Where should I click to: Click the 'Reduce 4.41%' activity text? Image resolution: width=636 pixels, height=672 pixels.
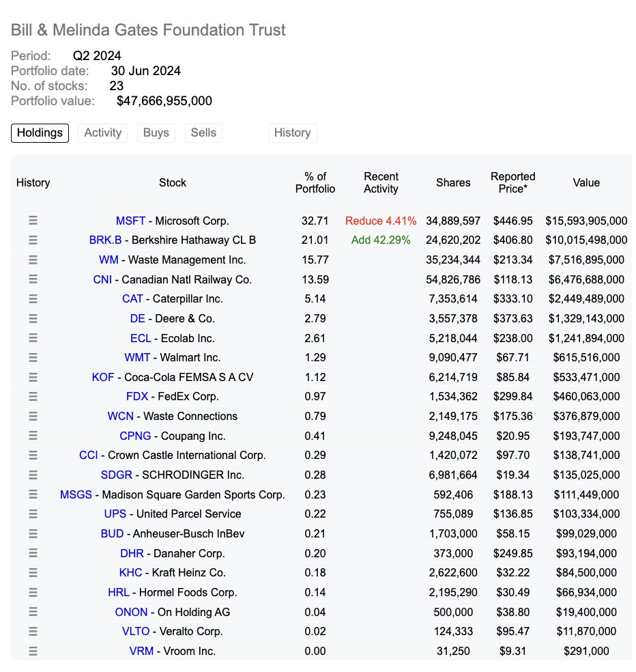[381, 221]
